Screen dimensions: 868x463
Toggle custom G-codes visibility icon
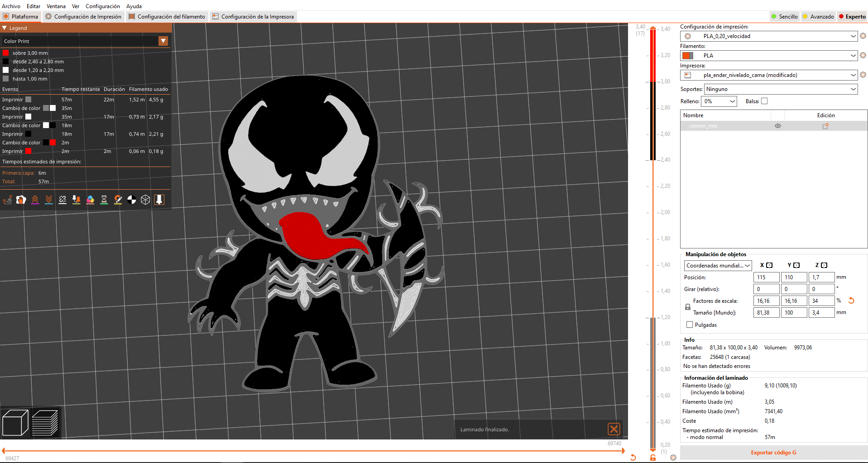[118, 200]
